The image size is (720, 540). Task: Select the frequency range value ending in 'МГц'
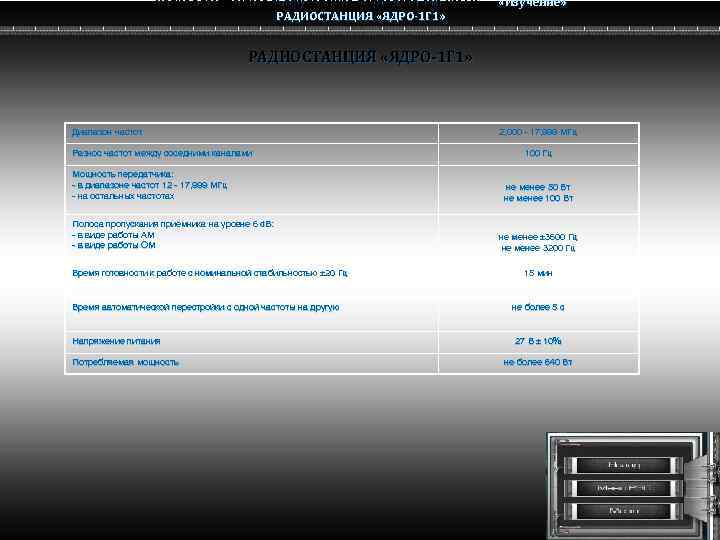tap(538, 132)
